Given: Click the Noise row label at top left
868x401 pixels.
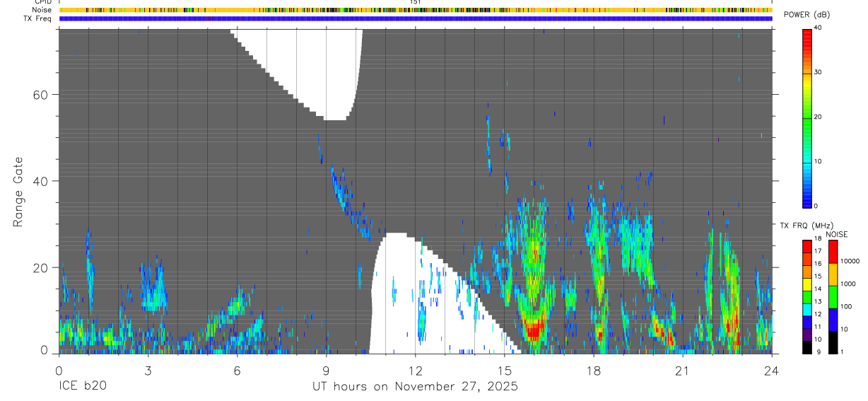Looking at the screenshot, I should point(42,10).
